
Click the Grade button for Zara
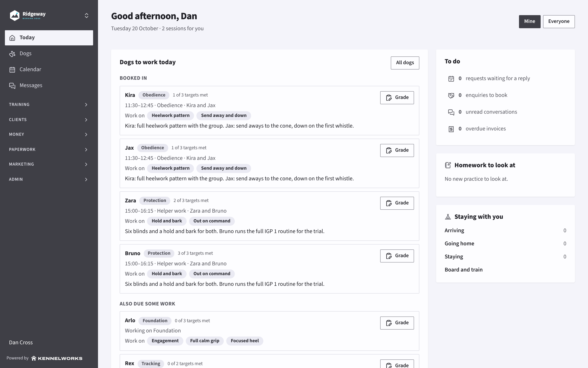pos(397,203)
